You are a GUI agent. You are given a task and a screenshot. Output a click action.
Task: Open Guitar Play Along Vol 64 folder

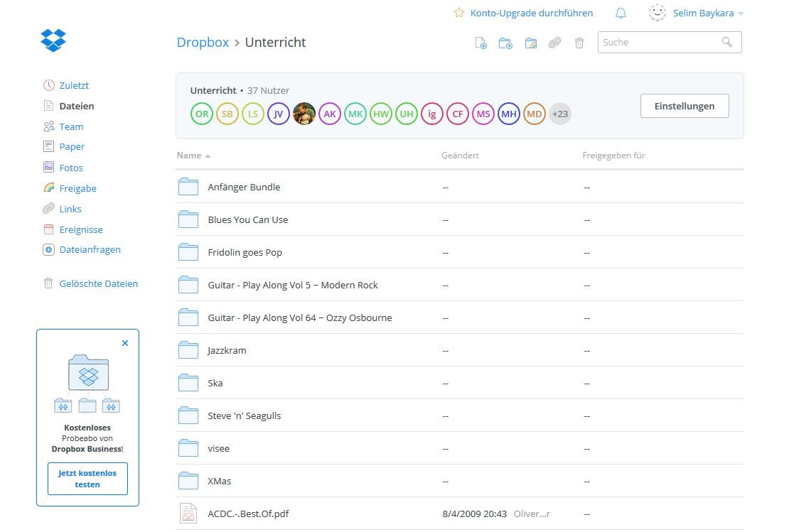click(299, 317)
